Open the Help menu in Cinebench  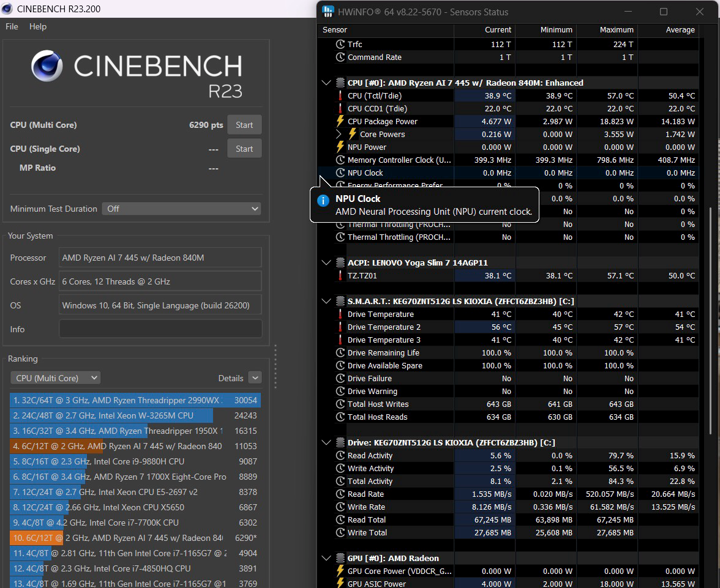pos(38,27)
